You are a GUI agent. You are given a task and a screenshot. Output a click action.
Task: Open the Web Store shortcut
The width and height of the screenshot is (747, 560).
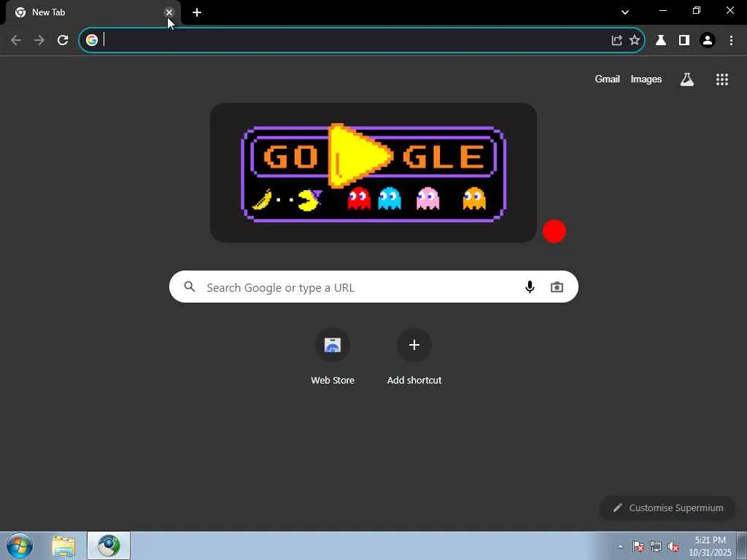[x=333, y=357]
